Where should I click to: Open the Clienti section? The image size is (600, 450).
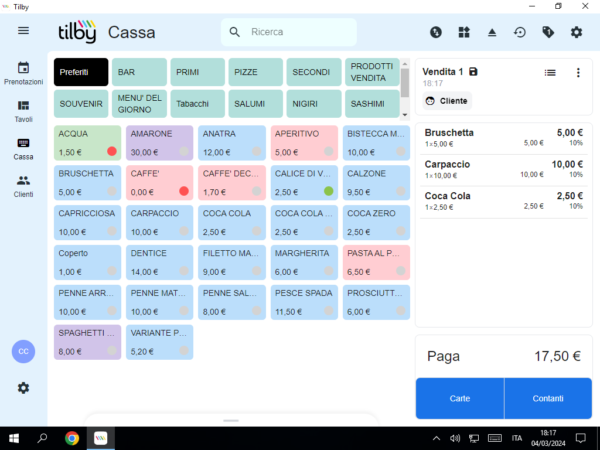[23, 185]
